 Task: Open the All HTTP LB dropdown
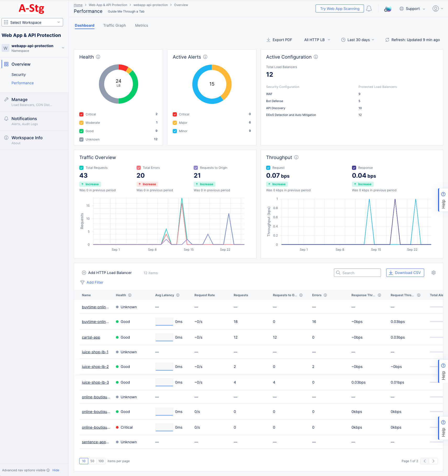pyautogui.click(x=317, y=40)
